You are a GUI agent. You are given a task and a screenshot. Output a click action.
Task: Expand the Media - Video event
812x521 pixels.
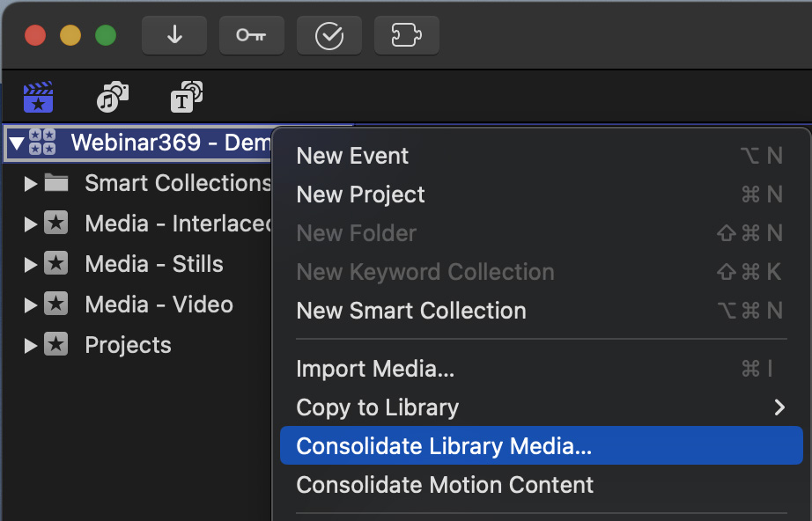click(31, 305)
